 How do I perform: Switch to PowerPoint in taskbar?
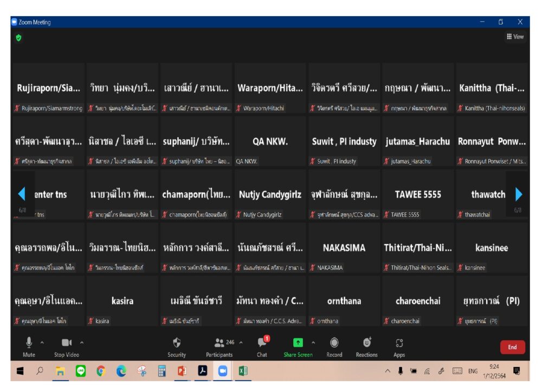182,371
